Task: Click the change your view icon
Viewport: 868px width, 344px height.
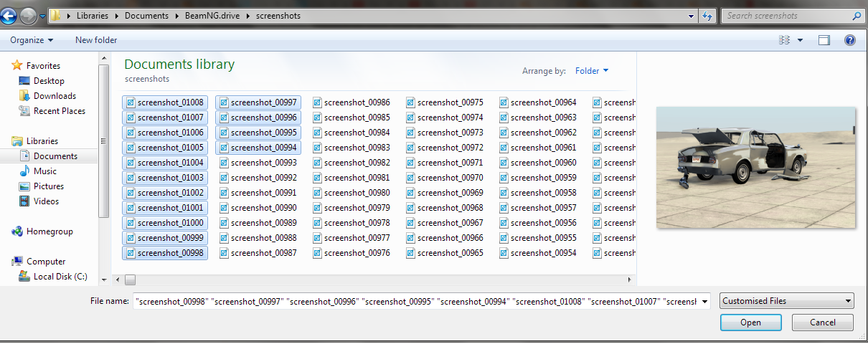Action: (784, 41)
